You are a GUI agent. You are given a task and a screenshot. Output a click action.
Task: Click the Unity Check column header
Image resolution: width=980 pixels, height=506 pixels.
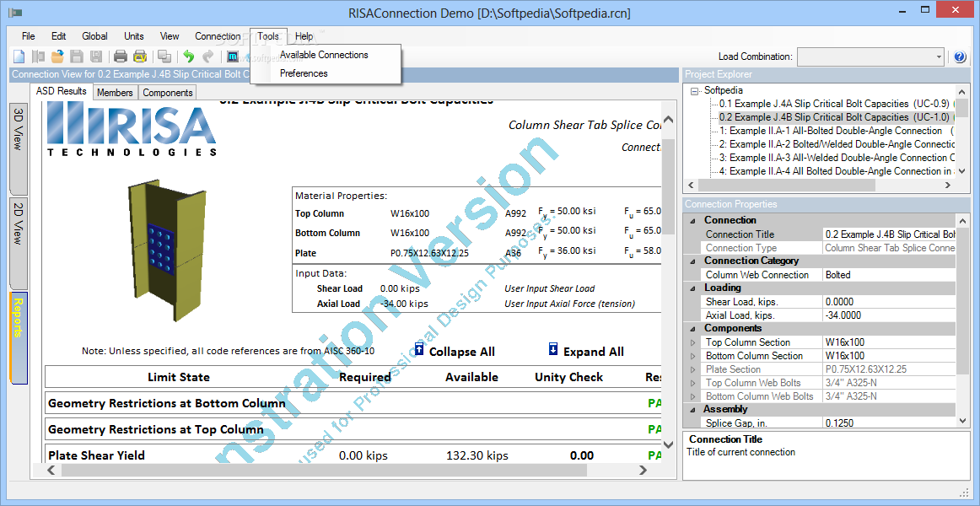click(568, 377)
